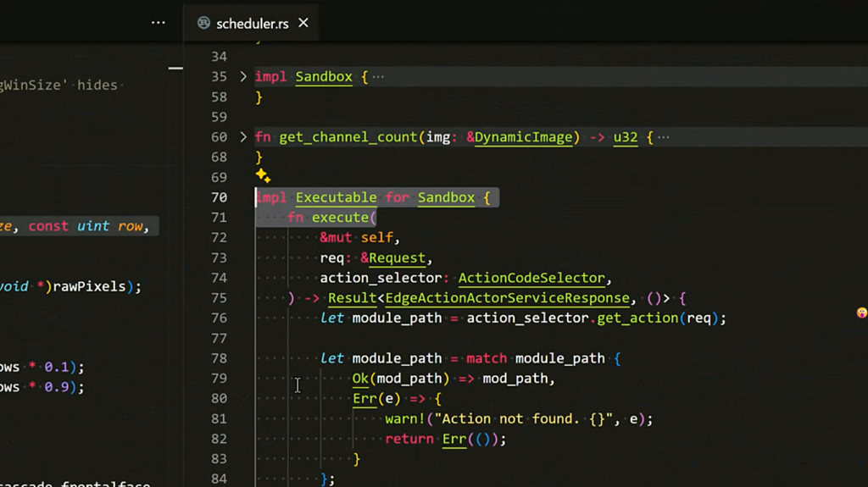
Task: Click &Request type on line 73
Action: tap(393, 257)
